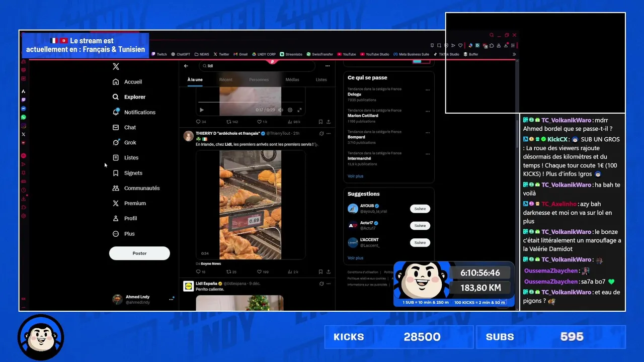Open options for Bompard trend
This screenshot has width=644, height=362.
pos(428,133)
